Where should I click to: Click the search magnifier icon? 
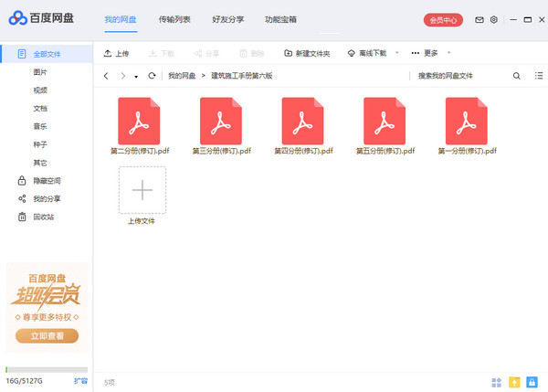(517, 76)
